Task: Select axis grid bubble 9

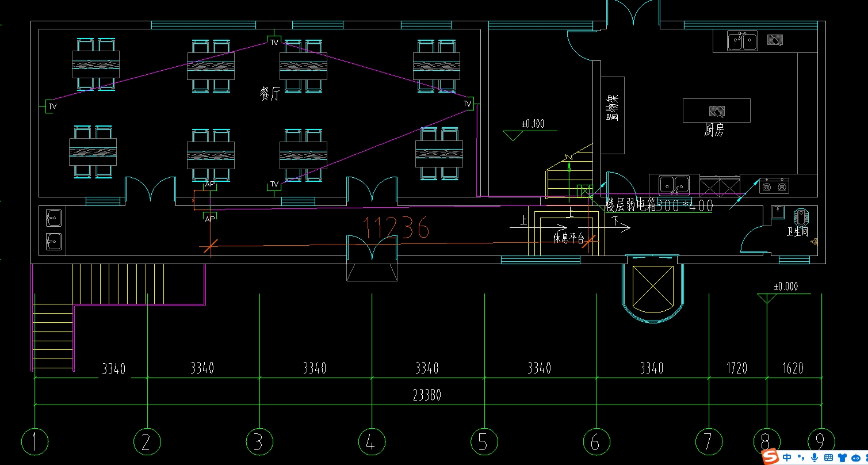Action: coord(821,442)
